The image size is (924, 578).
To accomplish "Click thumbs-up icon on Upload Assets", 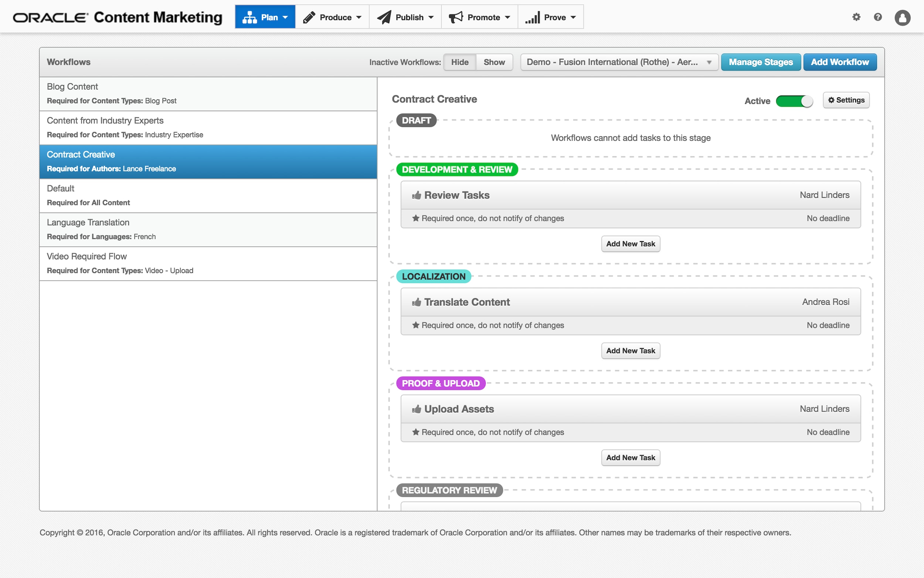I will tap(416, 409).
